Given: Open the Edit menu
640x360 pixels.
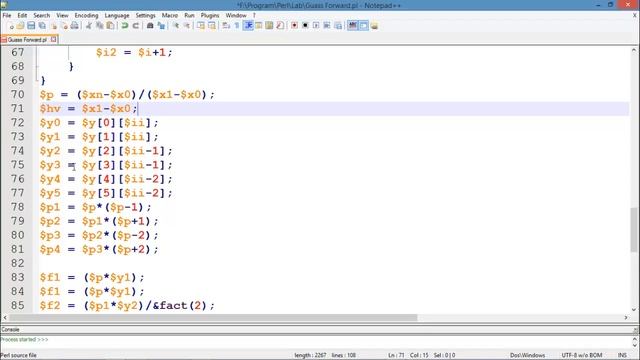Looking at the screenshot, I should (x=22, y=16).
